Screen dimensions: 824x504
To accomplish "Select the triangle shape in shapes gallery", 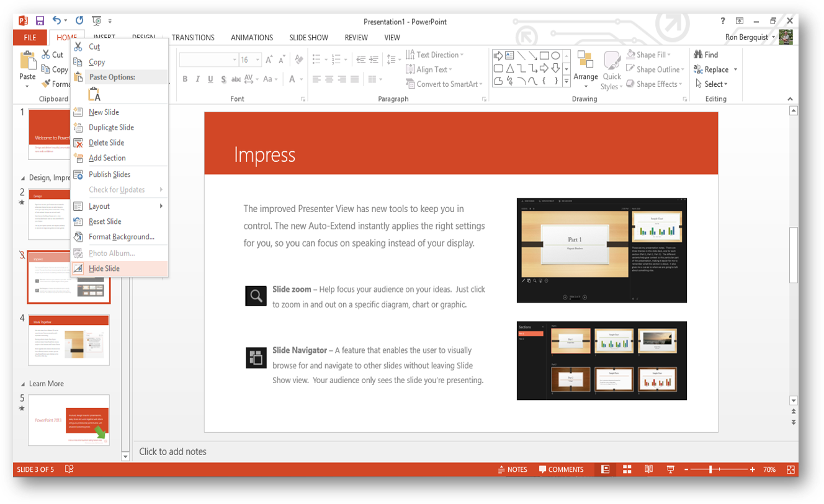I will click(x=509, y=68).
